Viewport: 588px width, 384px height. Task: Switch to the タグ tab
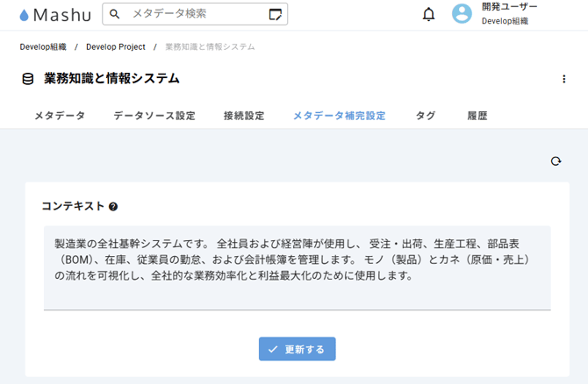(x=425, y=116)
